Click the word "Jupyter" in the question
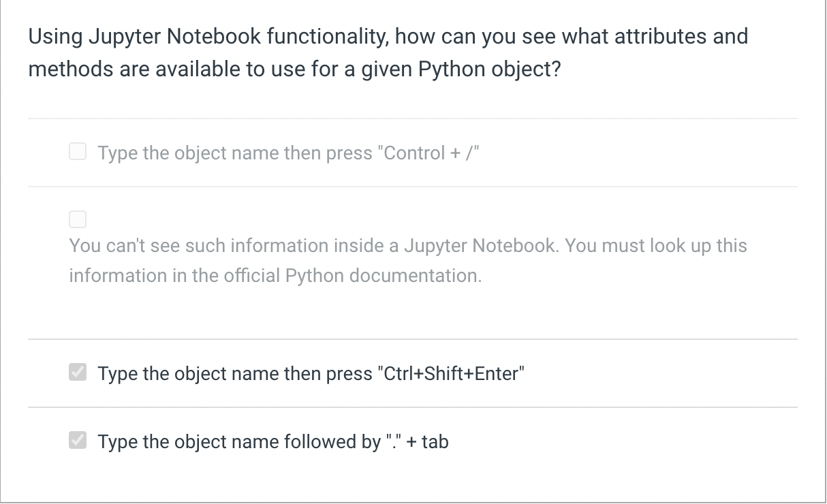Viewport: 827px width, 504px height. (116, 36)
